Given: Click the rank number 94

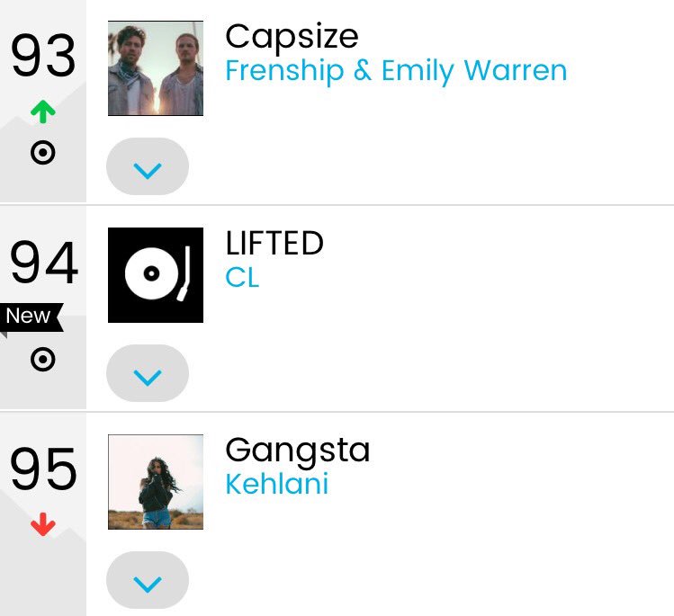Looking at the screenshot, I should pyautogui.click(x=44, y=262).
